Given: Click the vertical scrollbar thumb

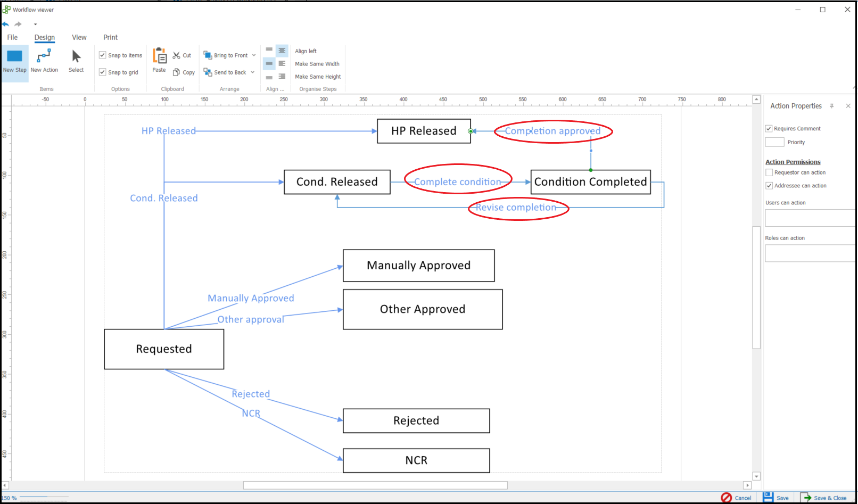Looking at the screenshot, I should tap(756, 287).
